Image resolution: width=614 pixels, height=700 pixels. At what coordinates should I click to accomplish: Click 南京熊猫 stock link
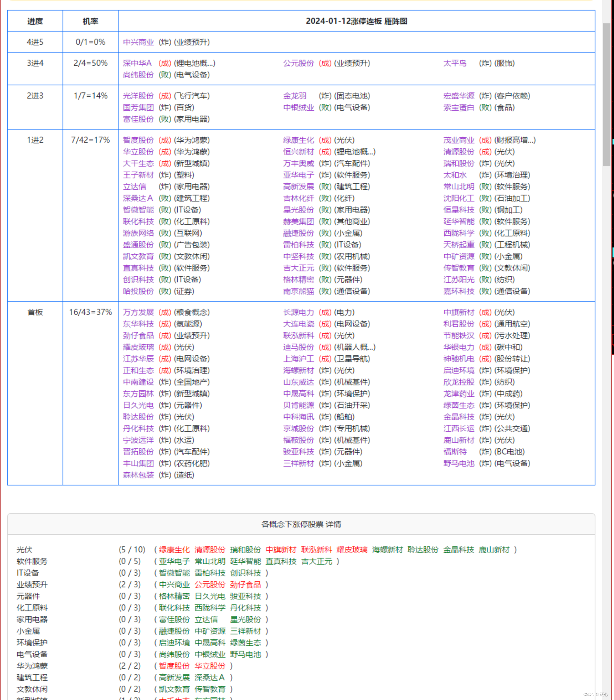[x=299, y=291]
